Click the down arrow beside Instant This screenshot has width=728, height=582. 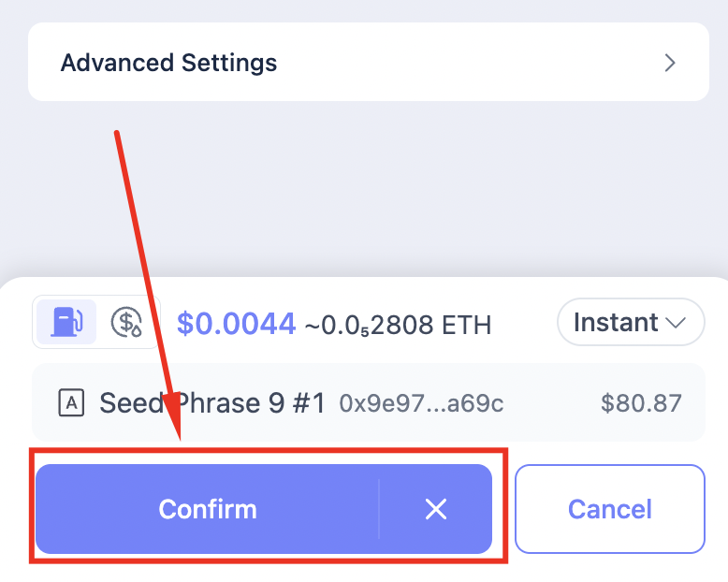tap(677, 323)
